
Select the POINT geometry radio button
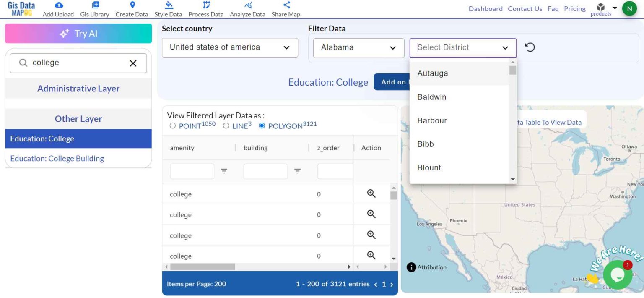(x=172, y=125)
